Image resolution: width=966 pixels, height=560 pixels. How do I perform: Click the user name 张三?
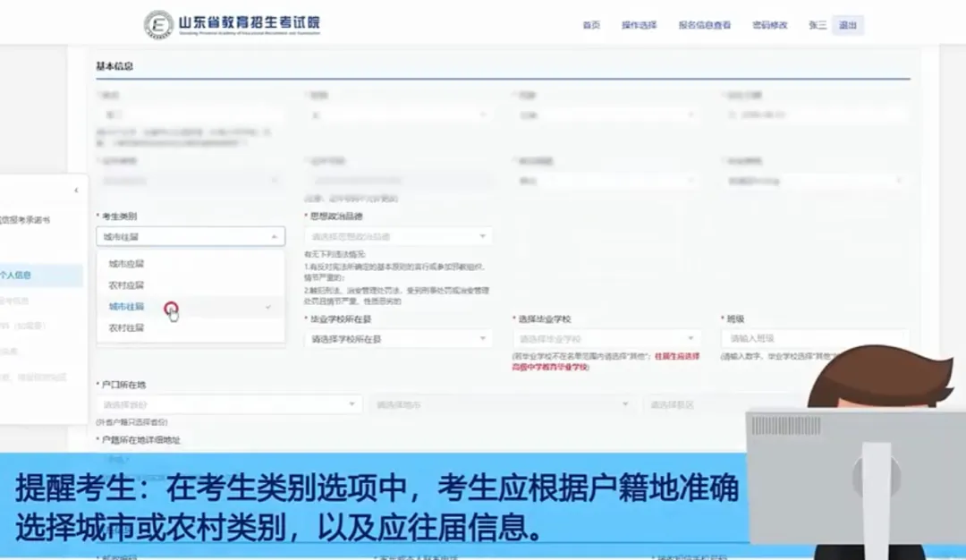(817, 25)
